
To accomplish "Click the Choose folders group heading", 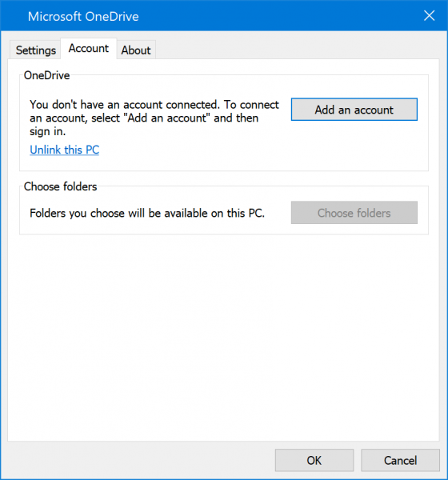I will point(60,186).
